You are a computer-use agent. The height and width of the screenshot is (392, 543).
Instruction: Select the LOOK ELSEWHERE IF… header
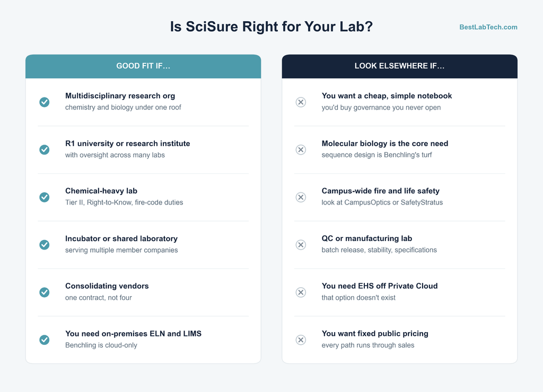pyautogui.click(x=400, y=66)
